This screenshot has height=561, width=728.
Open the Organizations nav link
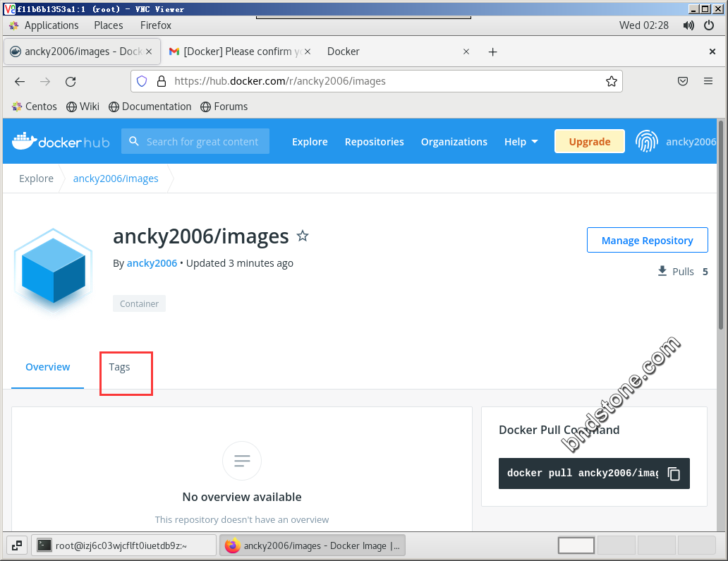point(454,142)
